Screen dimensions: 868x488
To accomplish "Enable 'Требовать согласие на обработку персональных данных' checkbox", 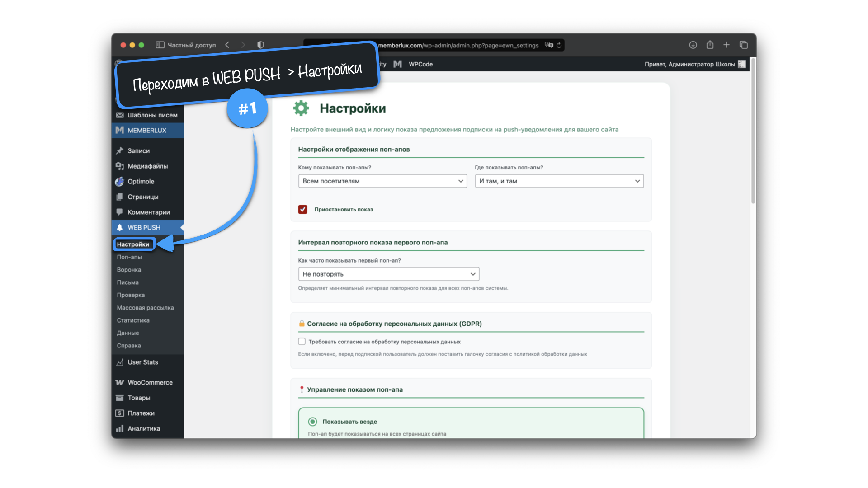I will (x=302, y=342).
